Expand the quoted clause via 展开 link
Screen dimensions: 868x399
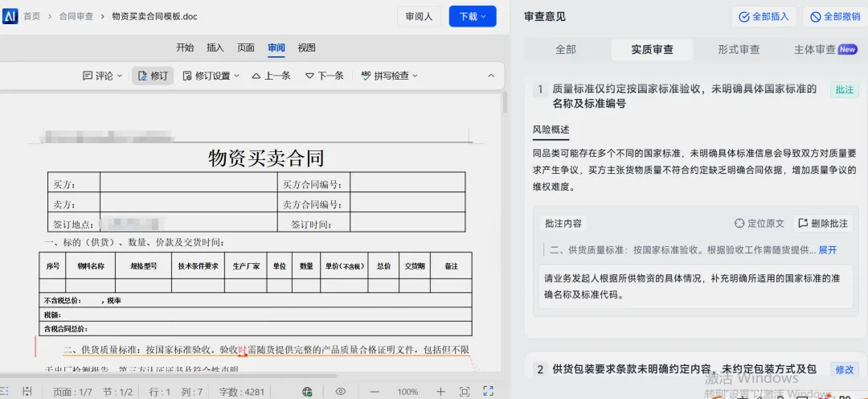click(828, 250)
